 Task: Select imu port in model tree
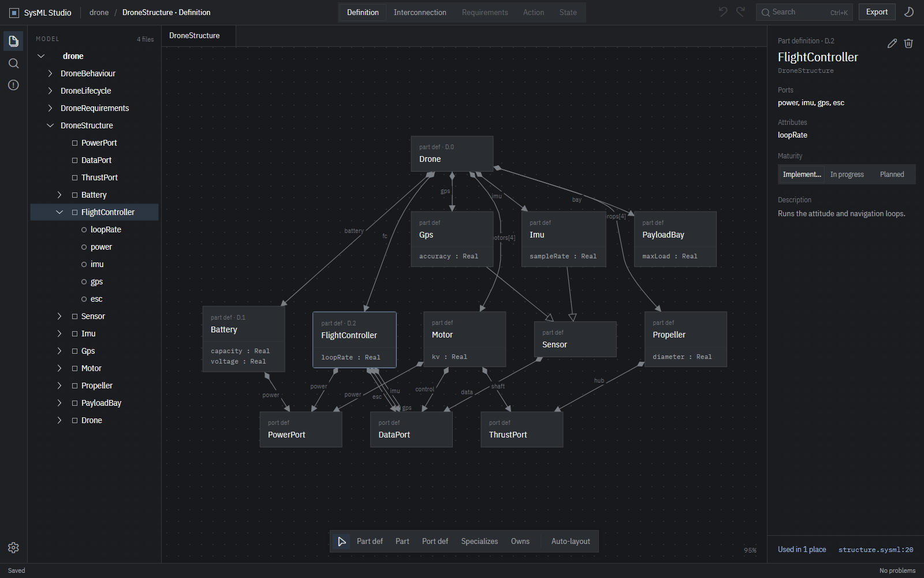point(97,264)
